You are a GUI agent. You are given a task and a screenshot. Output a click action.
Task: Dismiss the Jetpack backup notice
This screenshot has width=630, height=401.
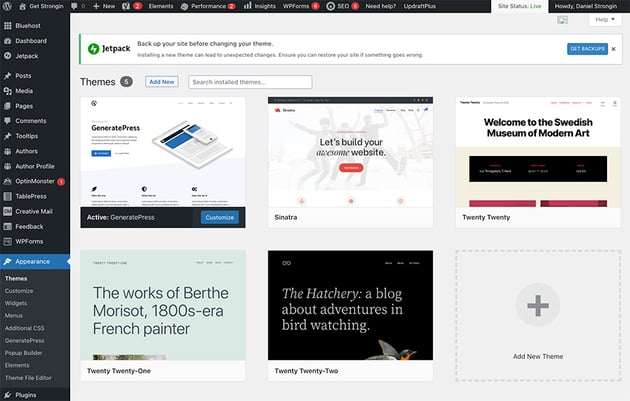pos(614,49)
